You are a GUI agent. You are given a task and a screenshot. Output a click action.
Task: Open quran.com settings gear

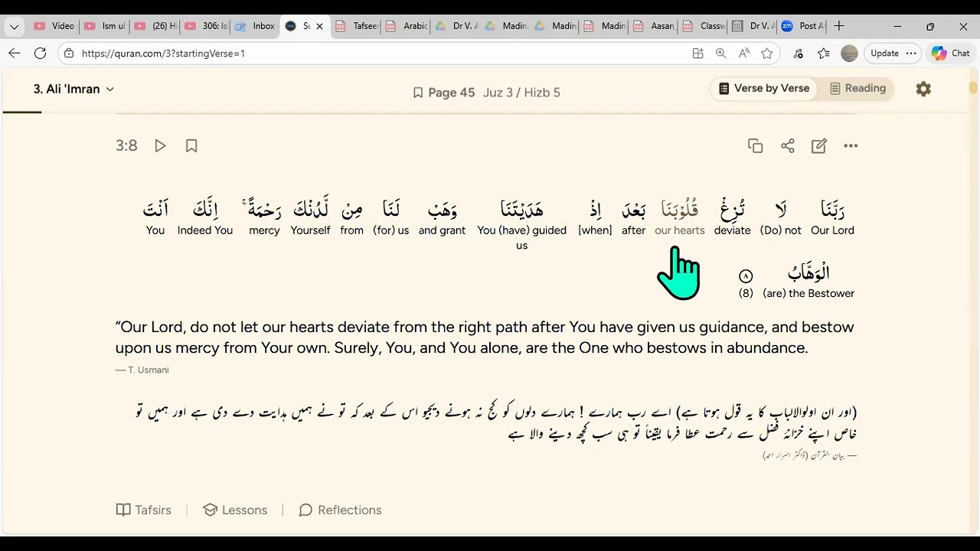click(923, 89)
